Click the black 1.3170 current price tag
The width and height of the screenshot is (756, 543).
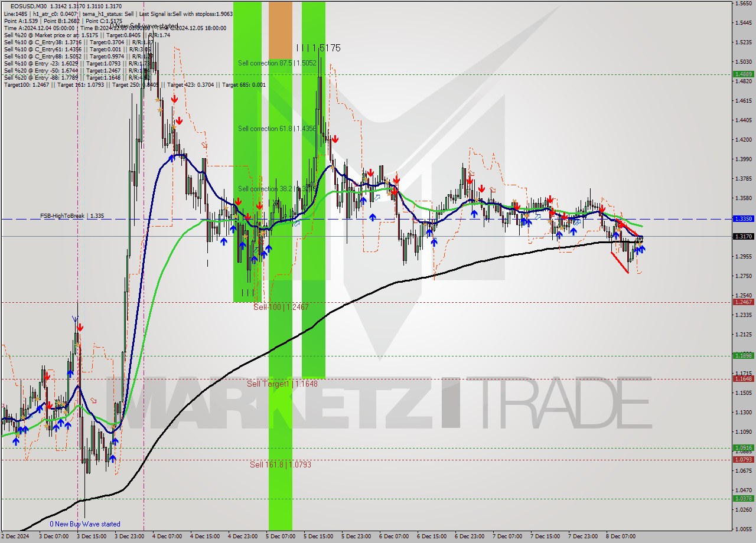point(743,236)
